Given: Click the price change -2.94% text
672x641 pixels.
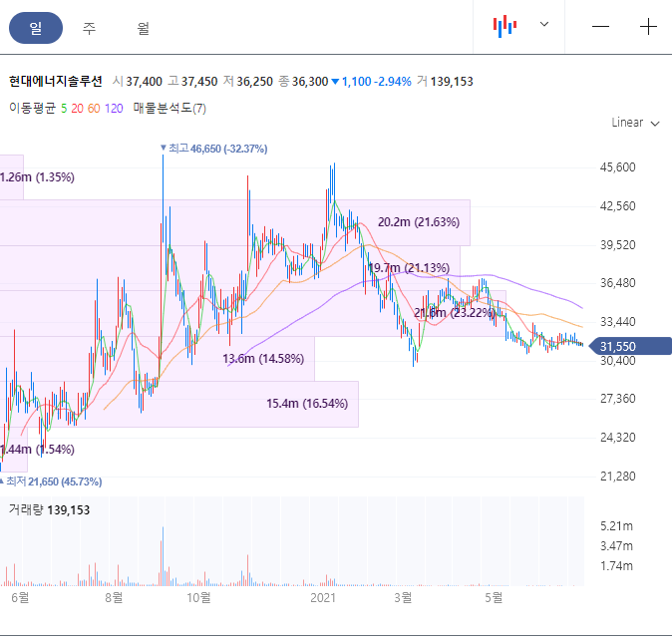Looking at the screenshot, I should [392, 82].
